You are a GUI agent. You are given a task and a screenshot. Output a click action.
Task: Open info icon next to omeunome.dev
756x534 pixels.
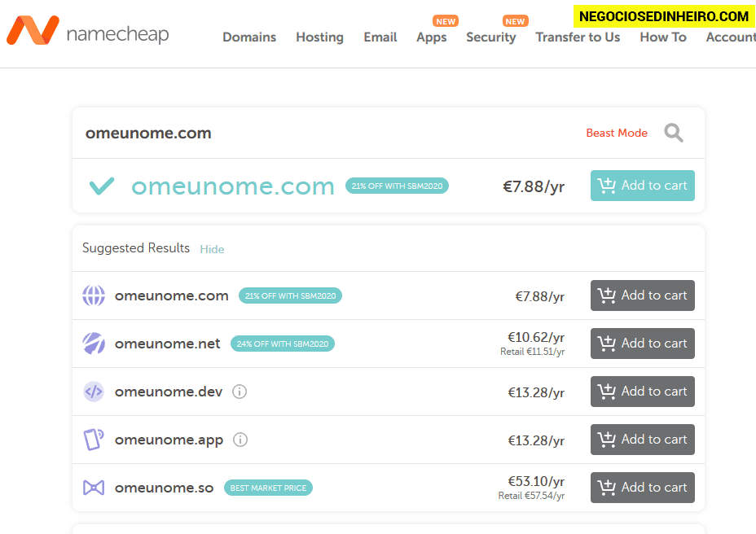[x=240, y=392]
